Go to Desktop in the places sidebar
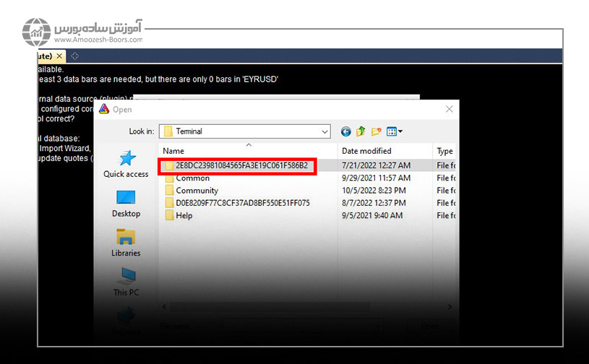 tap(126, 203)
